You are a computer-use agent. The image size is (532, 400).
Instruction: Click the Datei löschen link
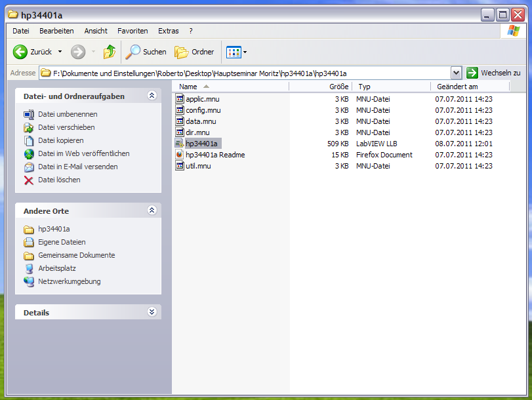(59, 180)
